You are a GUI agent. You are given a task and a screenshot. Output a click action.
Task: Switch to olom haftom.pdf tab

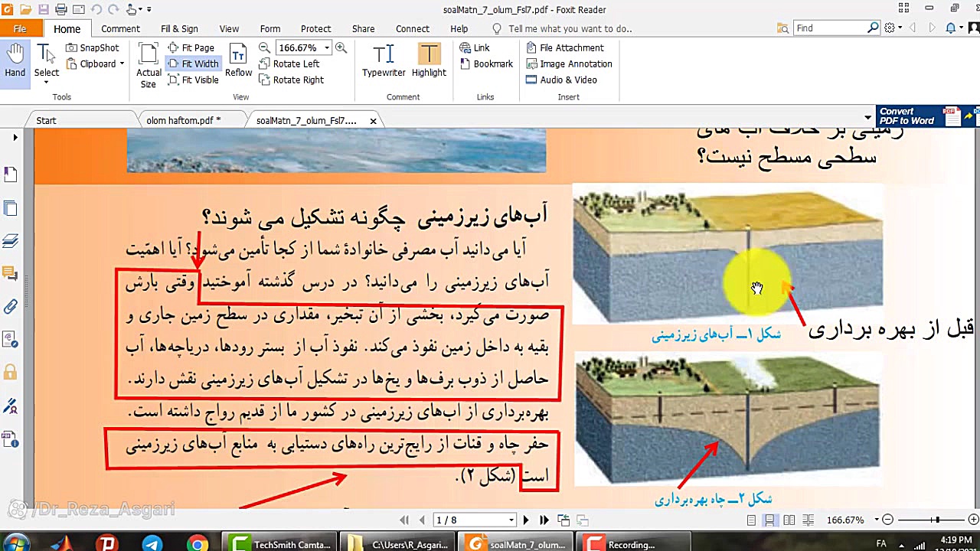tap(184, 120)
